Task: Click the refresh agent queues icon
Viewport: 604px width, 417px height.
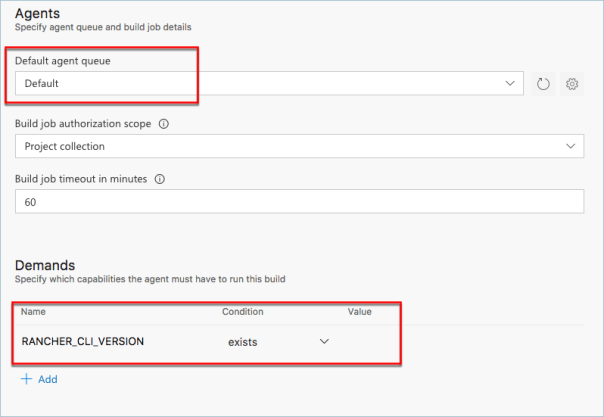Action: point(544,84)
